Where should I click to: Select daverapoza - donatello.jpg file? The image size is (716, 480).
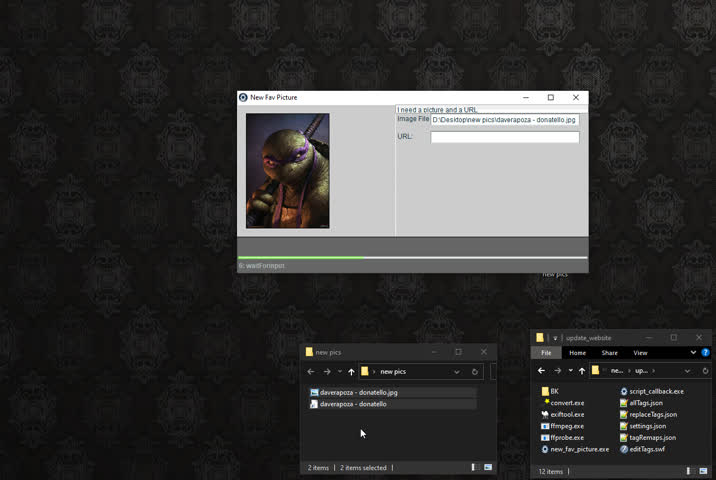358,392
